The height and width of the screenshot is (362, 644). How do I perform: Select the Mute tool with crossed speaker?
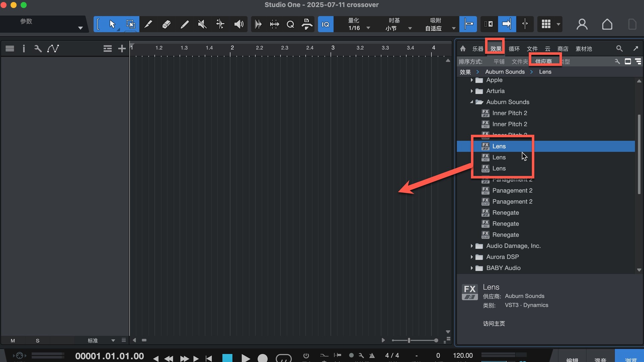click(x=202, y=24)
